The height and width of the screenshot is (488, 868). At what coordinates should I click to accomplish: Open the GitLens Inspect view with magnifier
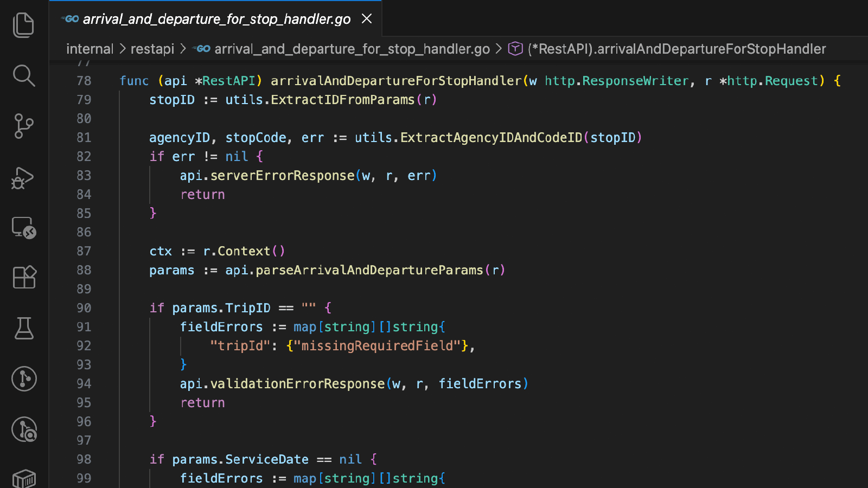click(24, 429)
